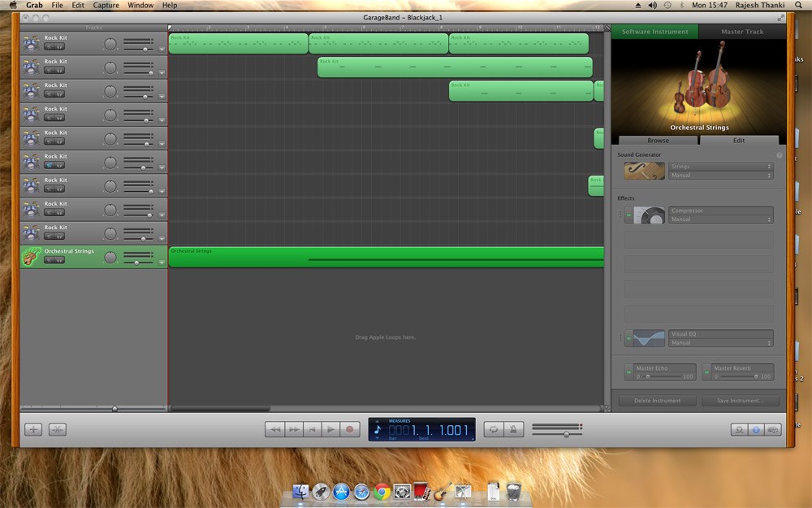
Task: Start recording with the Record button
Action: point(349,429)
